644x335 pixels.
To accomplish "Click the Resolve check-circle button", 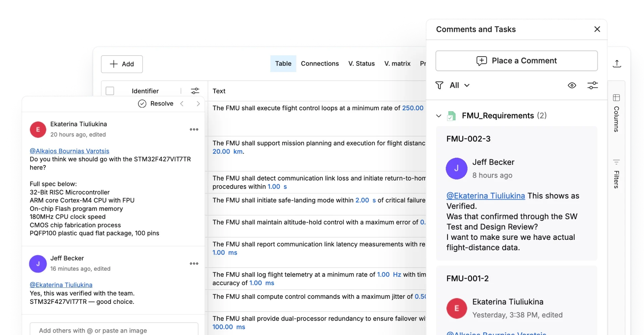I will point(156,104).
